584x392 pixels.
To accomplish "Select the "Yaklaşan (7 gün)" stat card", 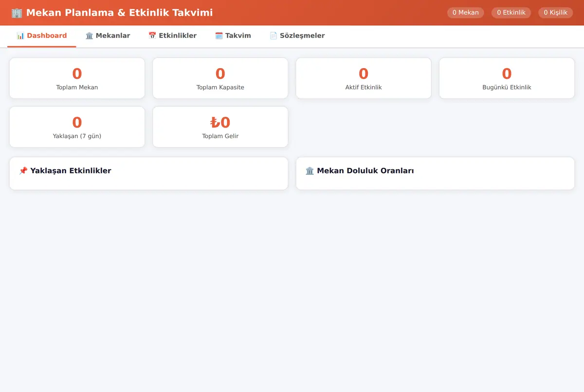I will (77, 127).
